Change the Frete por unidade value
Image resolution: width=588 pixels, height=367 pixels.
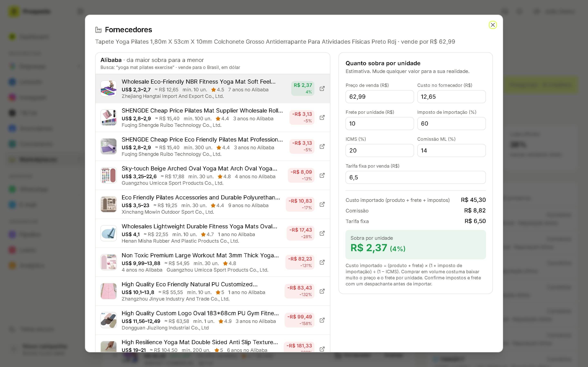(x=379, y=124)
